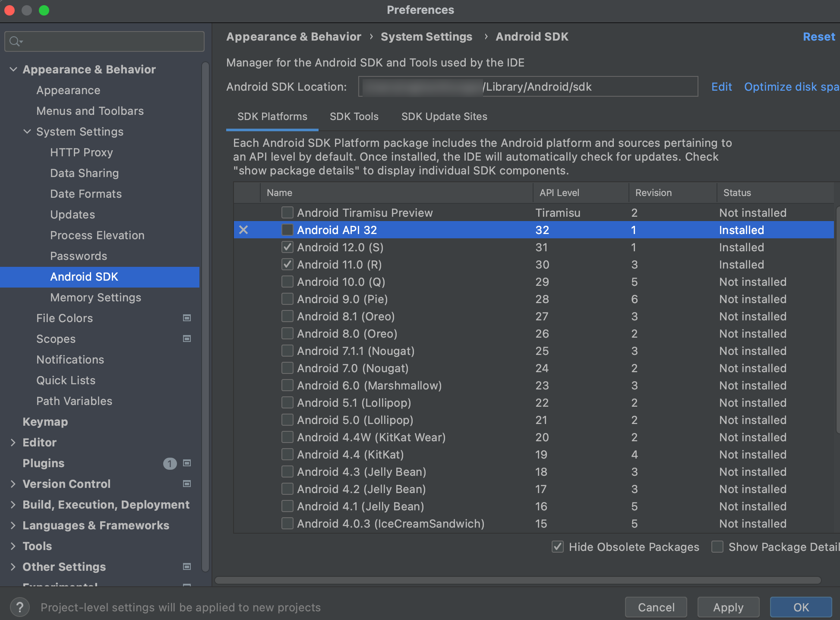Switch to the SDK Tools tab
The width and height of the screenshot is (840, 620).
[354, 117]
